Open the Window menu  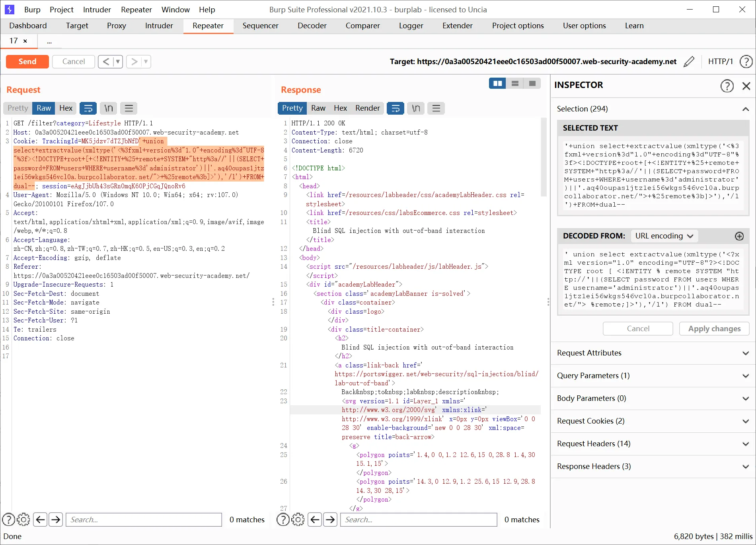[175, 10]
